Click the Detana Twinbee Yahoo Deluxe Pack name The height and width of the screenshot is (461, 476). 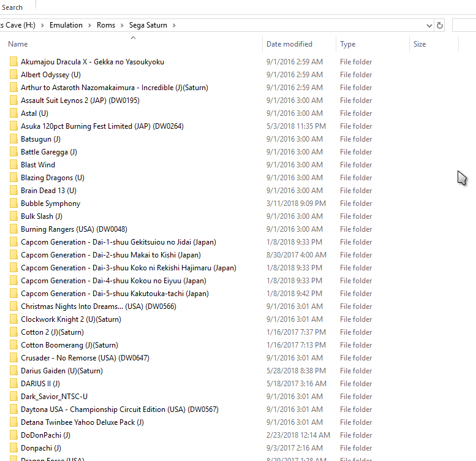[82, 422]
